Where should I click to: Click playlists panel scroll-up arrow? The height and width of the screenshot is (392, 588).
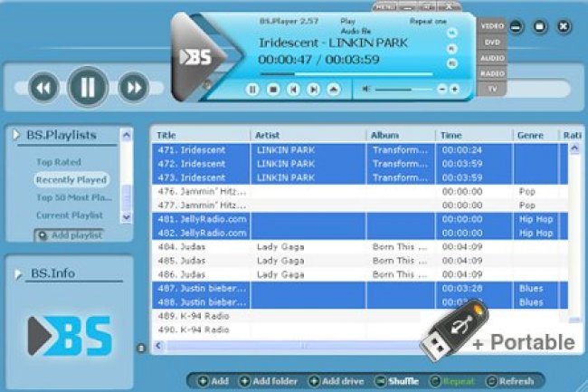[x=127, y=135]
